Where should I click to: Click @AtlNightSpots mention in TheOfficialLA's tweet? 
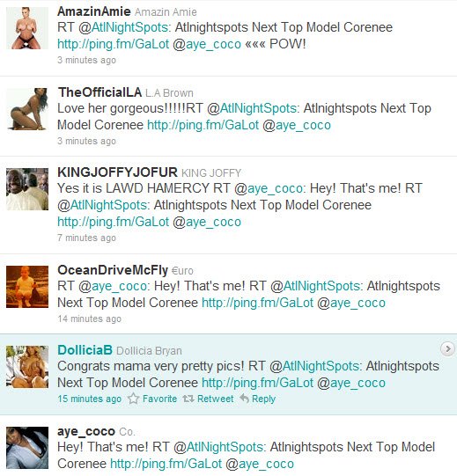[x=252, y=108]
